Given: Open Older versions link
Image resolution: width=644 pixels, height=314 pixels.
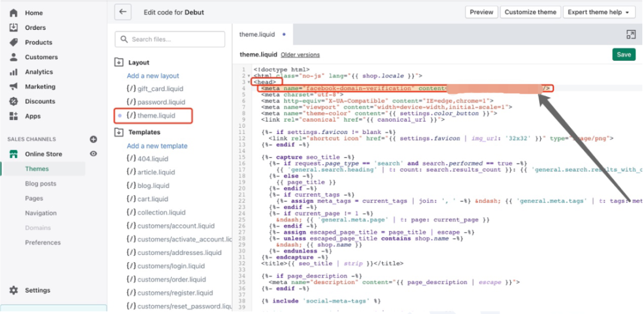Looking at the screenshot, I should coord(300,55).
